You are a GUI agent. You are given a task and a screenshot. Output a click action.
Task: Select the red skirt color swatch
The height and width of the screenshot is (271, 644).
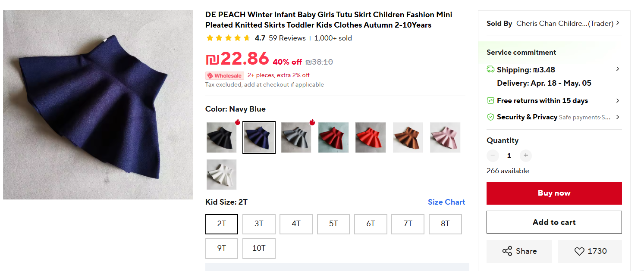tap(333, 137)
